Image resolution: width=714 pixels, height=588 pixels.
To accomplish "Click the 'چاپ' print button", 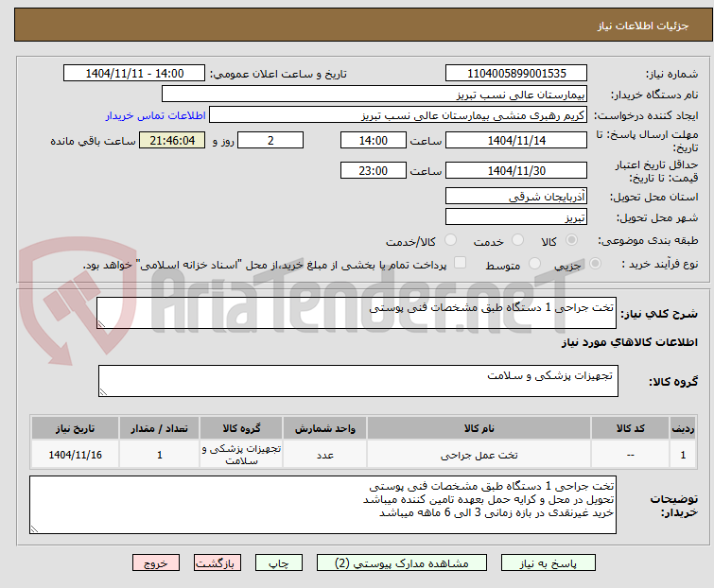I will (x=279, y=563).
